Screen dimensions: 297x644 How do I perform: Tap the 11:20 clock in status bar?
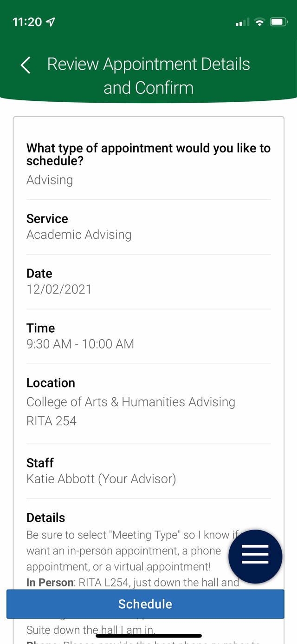[x=27, y=22]
